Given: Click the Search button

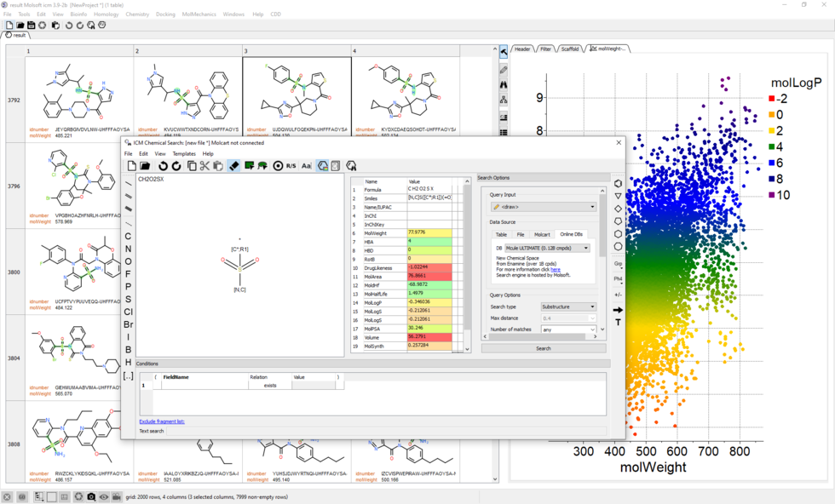Looking at the screenshot, I should (x=544, y=348).
